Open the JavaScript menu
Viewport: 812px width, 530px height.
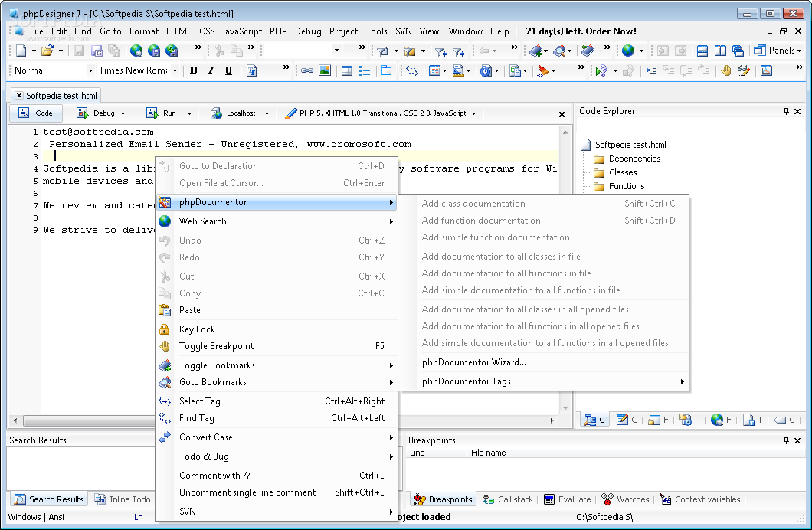tap(242, 31)
